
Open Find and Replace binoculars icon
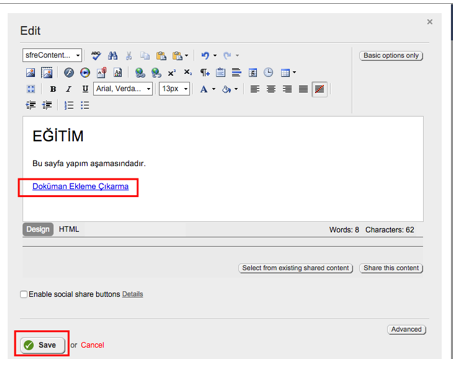point(113,55)
